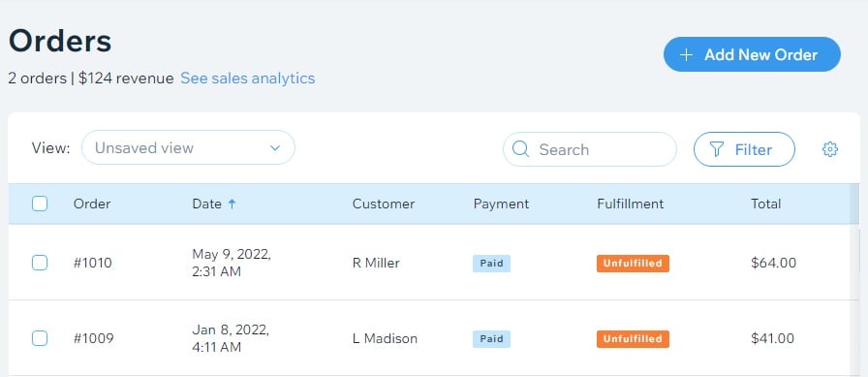Tick the checkbox for order #1010
Image resolution: width=868 pixels, height=377 pixels.
[40, 263]
